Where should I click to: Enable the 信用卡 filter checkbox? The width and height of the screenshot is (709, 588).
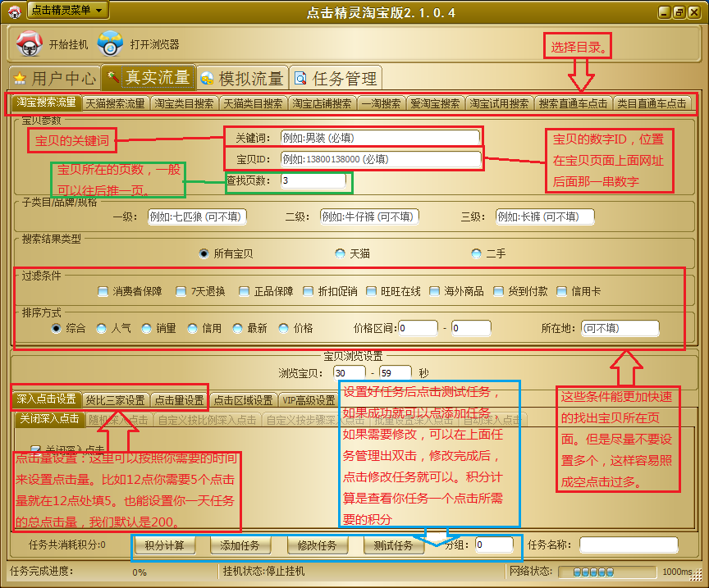pos(561,291)
